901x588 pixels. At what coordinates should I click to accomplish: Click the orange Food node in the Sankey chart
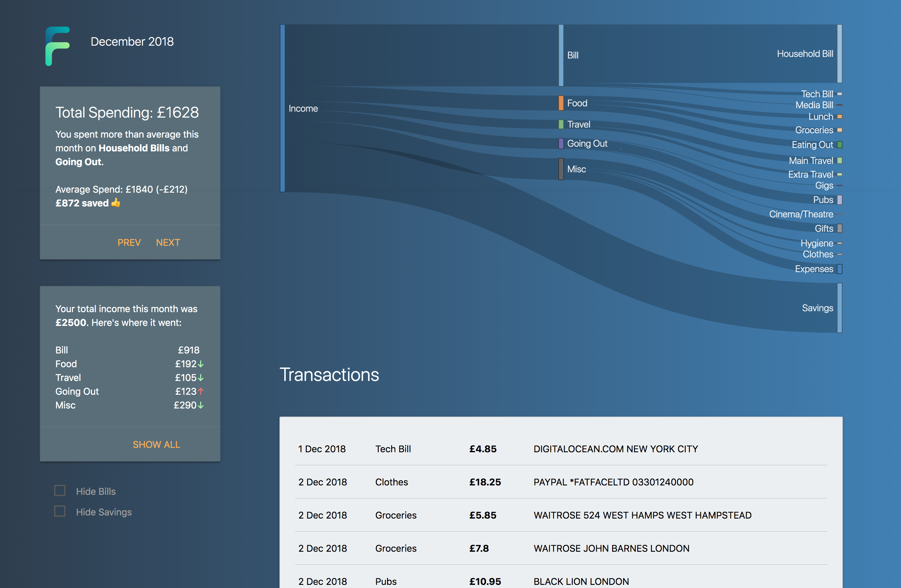(561, 103)
